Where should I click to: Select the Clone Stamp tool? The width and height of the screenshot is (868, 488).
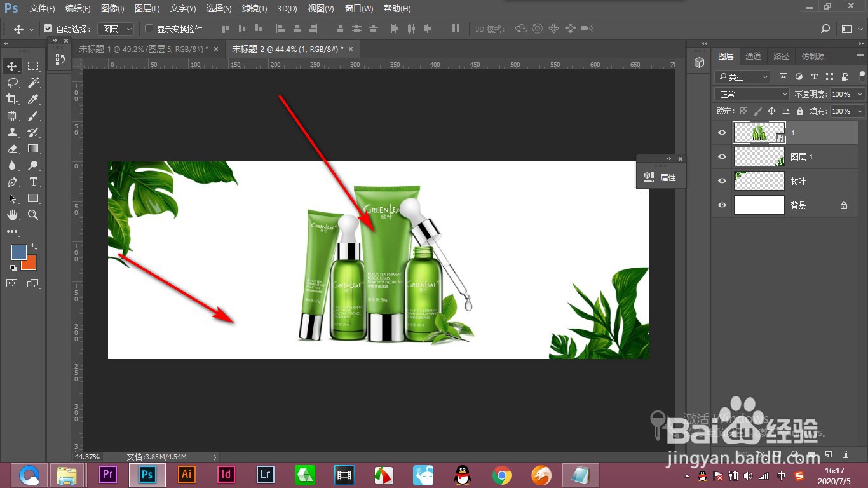pos(12,132)
